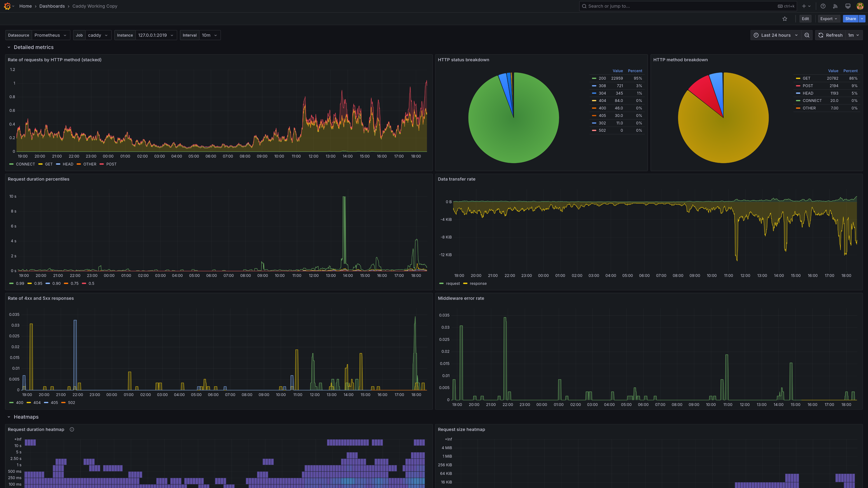Viewport: 868px width, 488px height.
Task: Open the news feed RSS icon
Action: coord(835,6)
